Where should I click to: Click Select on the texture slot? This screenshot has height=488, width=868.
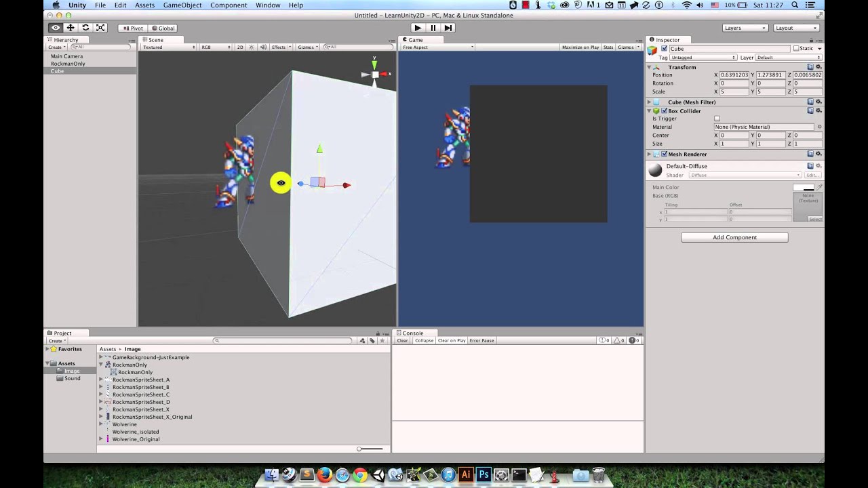pos(814,219)
